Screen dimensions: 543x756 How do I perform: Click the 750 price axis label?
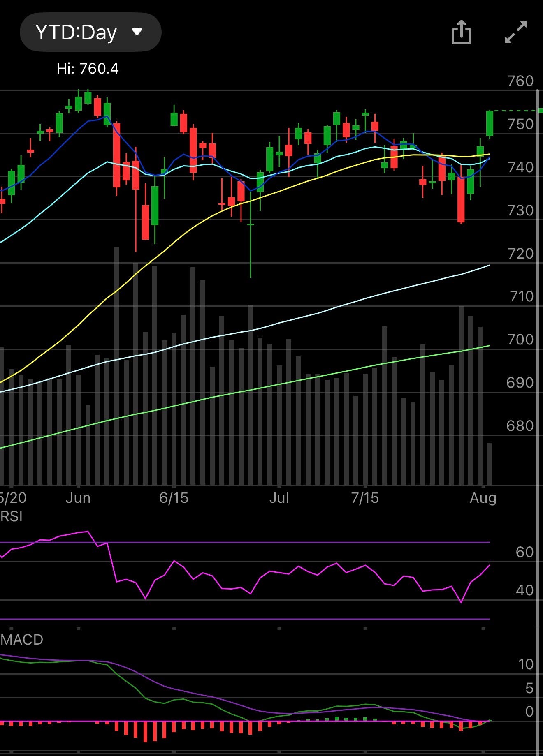pos(520,124)
